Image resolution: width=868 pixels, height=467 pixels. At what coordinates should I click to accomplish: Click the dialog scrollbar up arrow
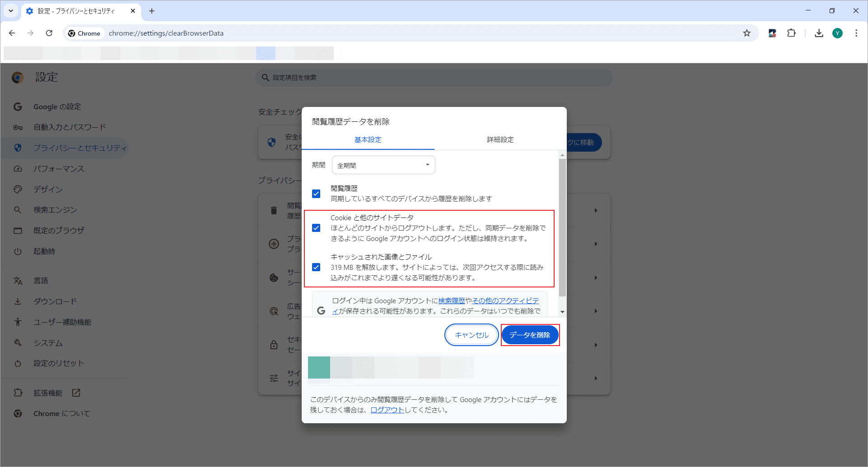pyautogui.click(x=562, y=155)
